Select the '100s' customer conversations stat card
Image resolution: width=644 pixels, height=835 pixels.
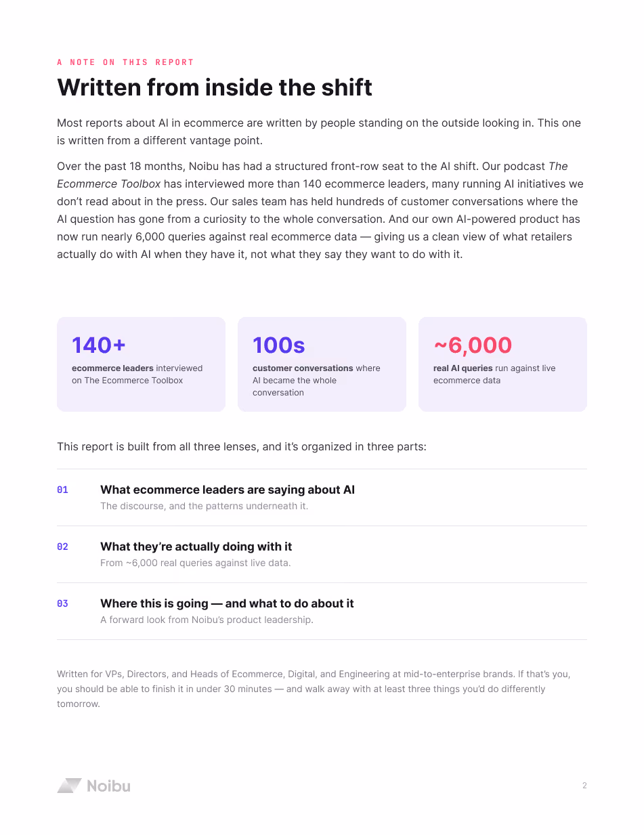[322, 364]
